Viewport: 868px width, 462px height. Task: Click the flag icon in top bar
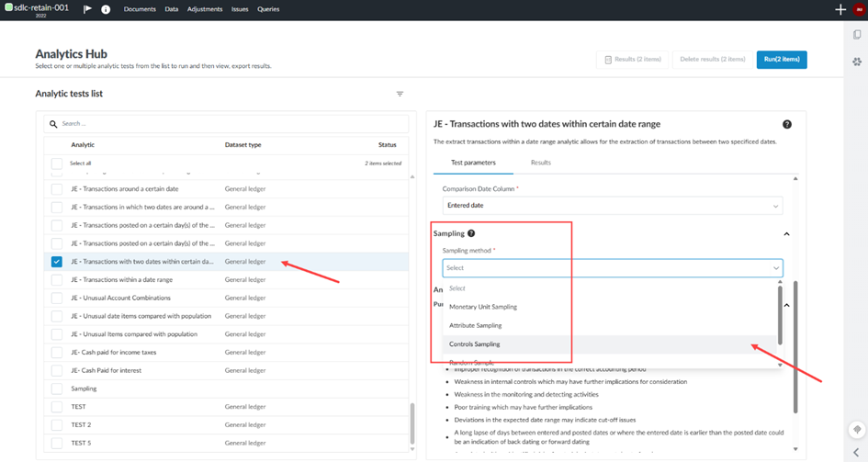point(87,9)
